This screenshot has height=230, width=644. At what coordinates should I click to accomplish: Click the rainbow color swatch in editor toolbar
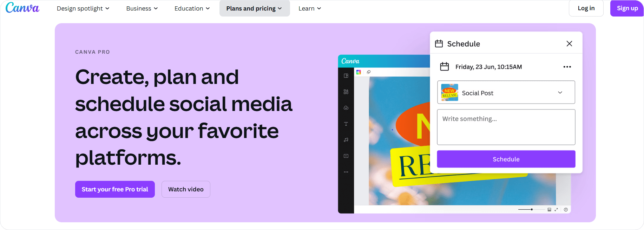pos(359,72)
